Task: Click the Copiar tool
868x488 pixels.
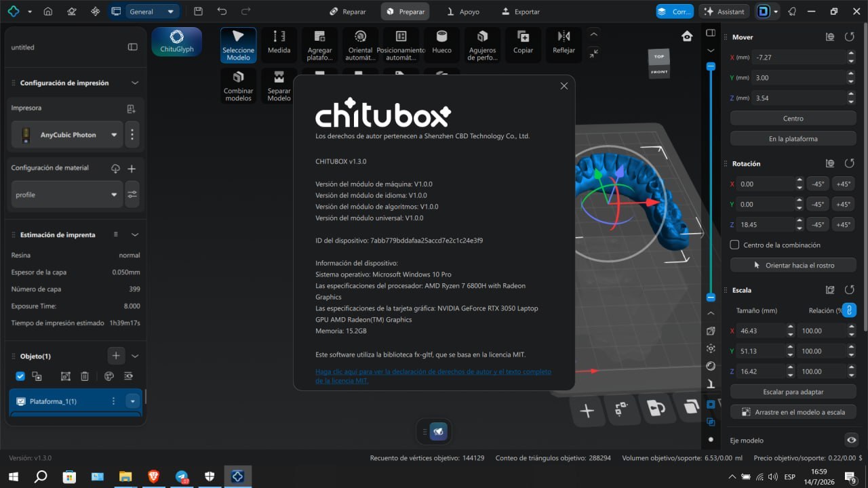Action: [523, 45]
